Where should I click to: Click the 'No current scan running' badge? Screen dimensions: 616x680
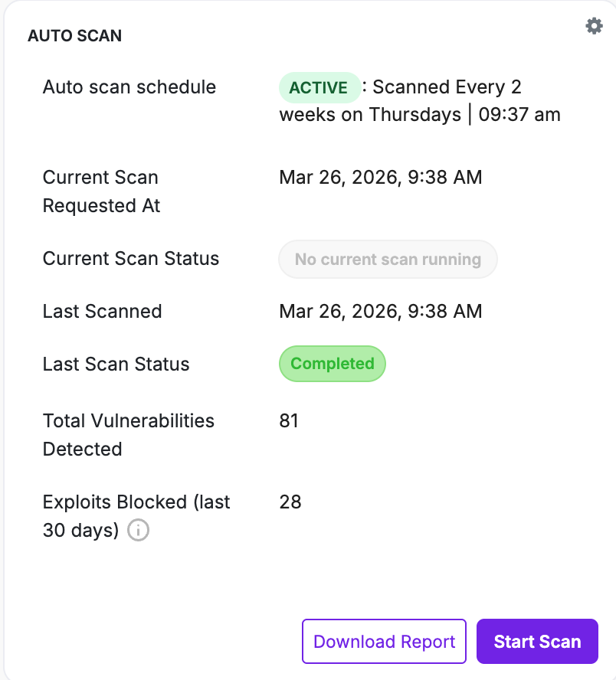388,260
